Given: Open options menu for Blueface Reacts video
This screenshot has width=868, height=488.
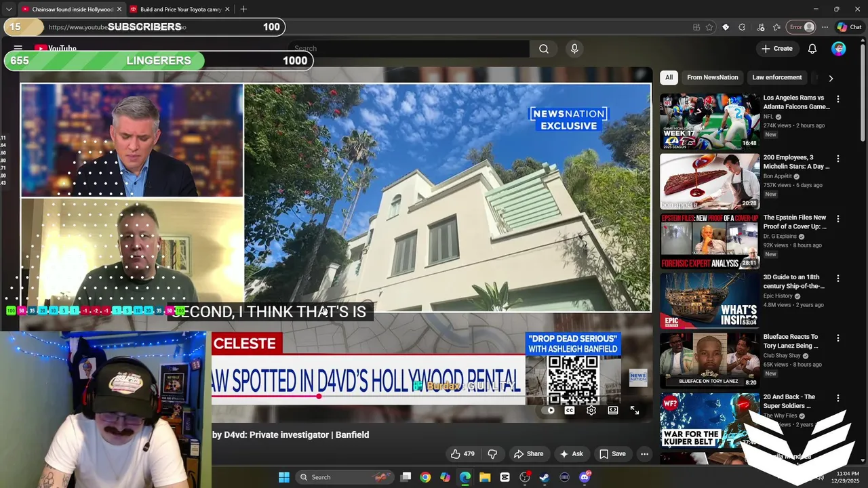Looking at the screenshot, I should point(838,338).
